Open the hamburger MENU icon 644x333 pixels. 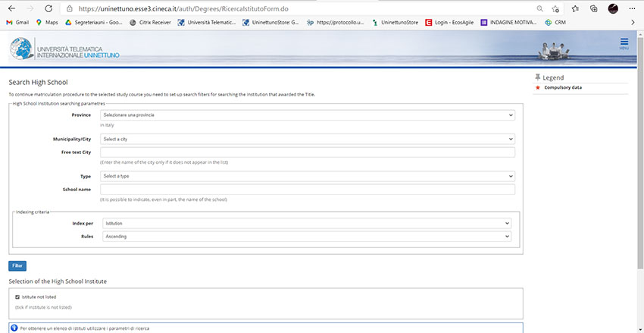click(624, 42)
